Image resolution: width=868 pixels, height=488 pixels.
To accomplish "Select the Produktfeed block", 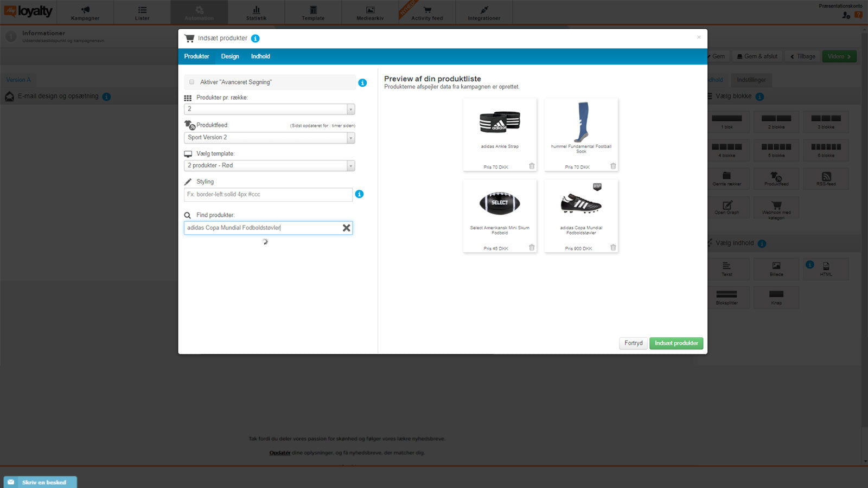I will coord(776,179).
